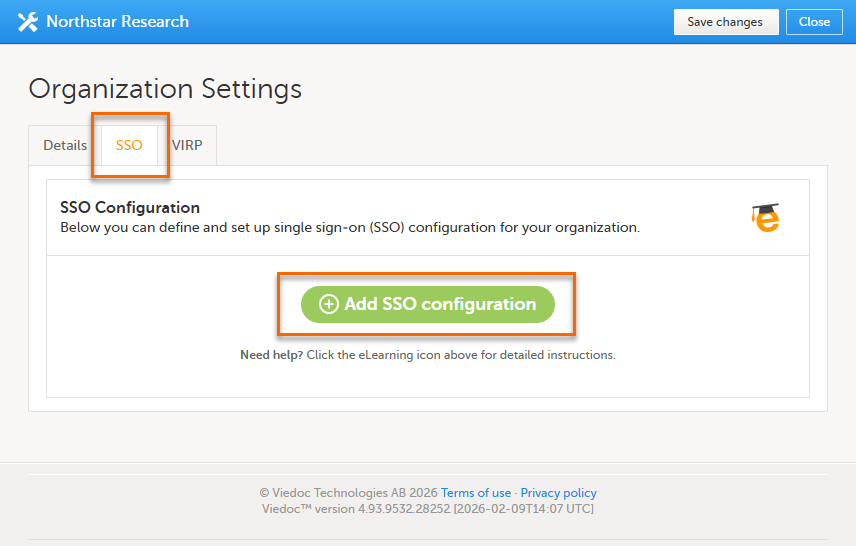Click the empty blue header bar area
This screenshot has height=546, width=856.
click(430, 22)
